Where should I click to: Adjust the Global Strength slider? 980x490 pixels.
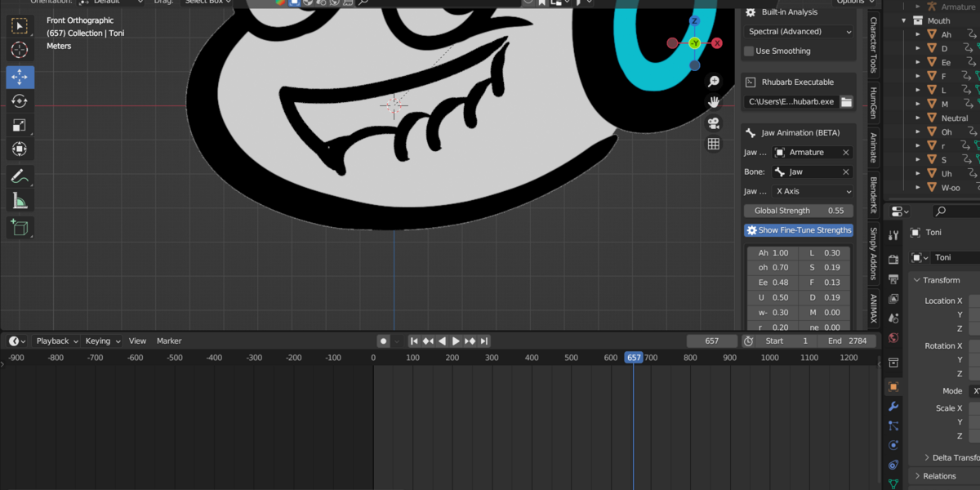(799, 211)
